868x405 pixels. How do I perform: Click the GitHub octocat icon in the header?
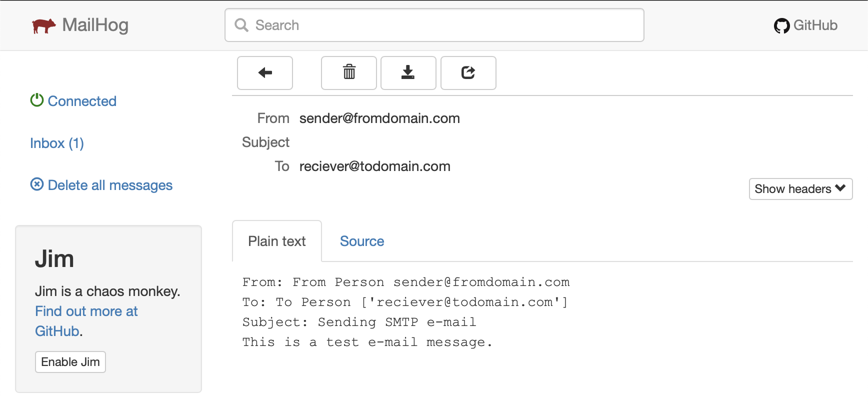(781, 25)
